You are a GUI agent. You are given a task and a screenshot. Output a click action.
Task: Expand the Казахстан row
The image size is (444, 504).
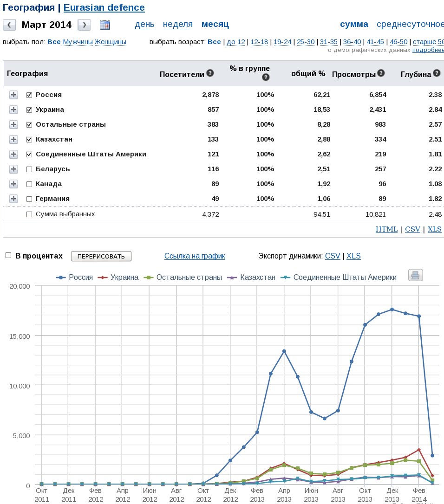click(13, 139)
